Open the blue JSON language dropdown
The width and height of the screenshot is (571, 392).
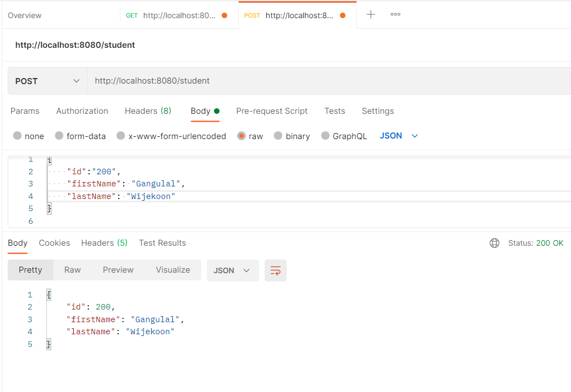point(398,135)
